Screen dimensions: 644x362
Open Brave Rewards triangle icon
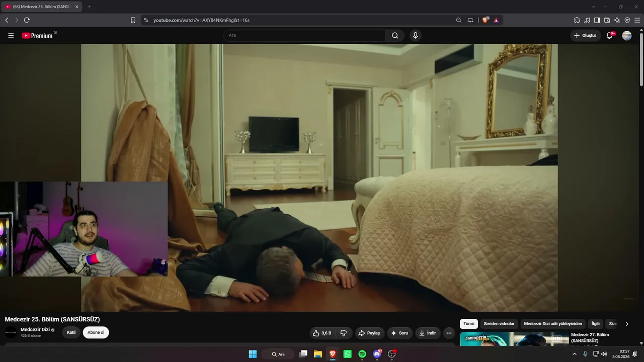point(496,20)
